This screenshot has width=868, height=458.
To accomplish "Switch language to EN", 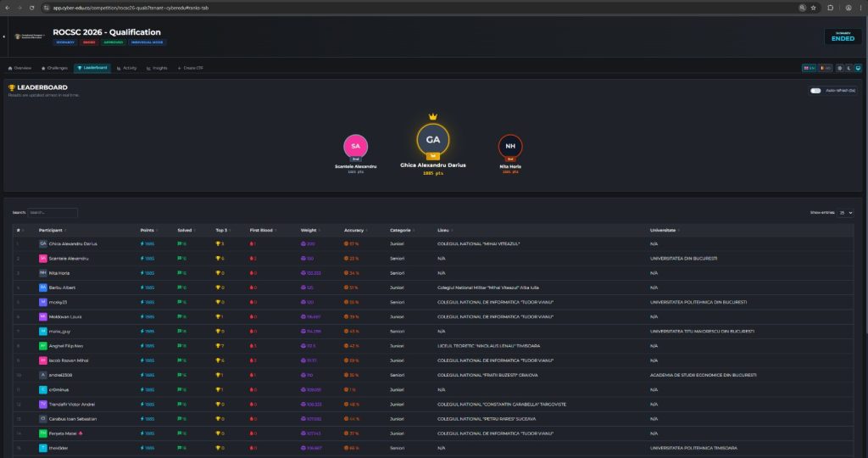I will 809,67.
